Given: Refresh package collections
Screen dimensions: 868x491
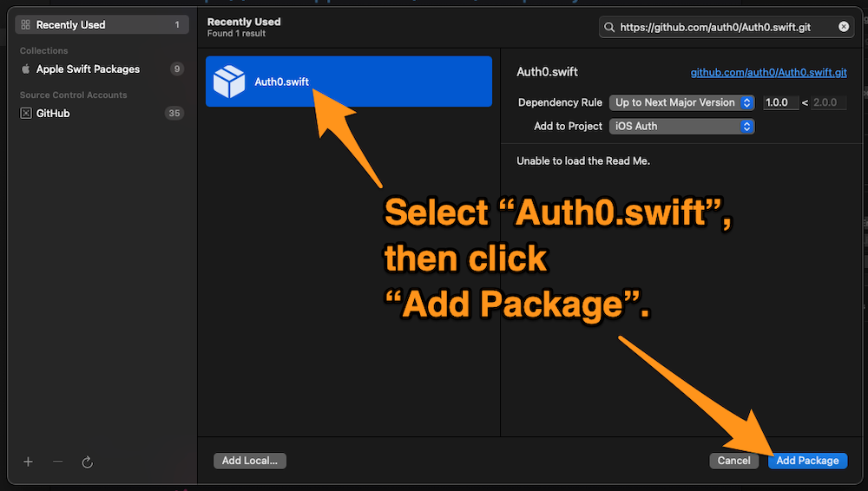Looking at the screenshot, I should point(87,462).
